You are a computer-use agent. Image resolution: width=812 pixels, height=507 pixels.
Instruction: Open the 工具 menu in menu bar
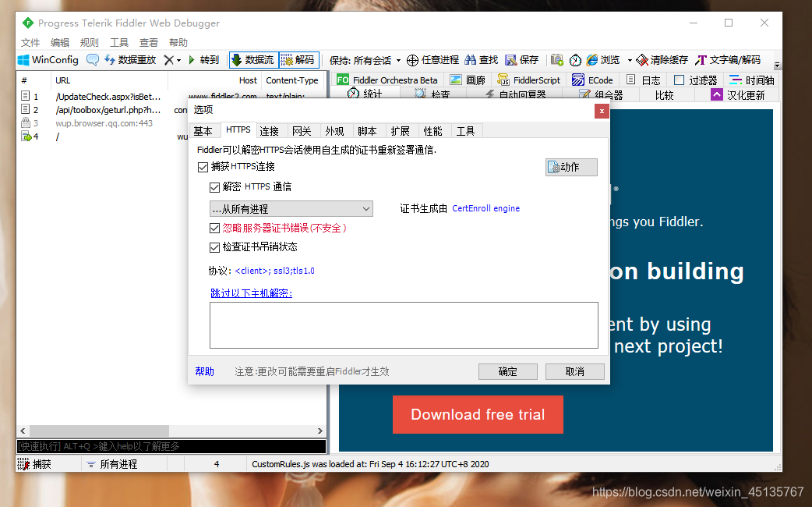point(119,42)
